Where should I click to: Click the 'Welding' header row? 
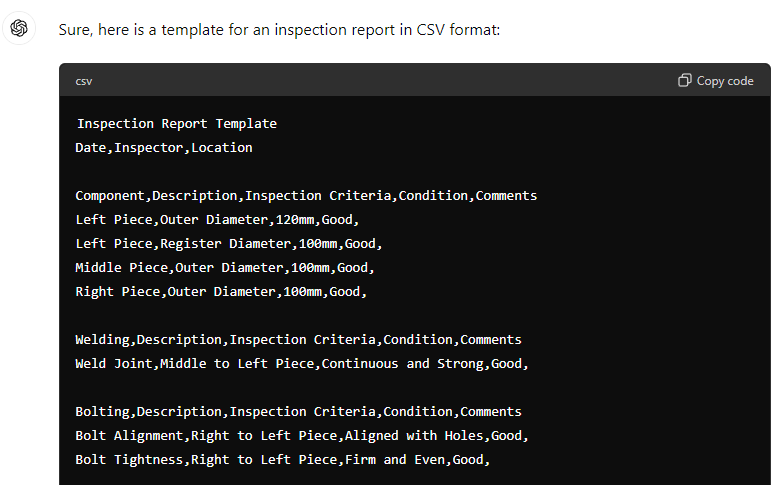298,340
